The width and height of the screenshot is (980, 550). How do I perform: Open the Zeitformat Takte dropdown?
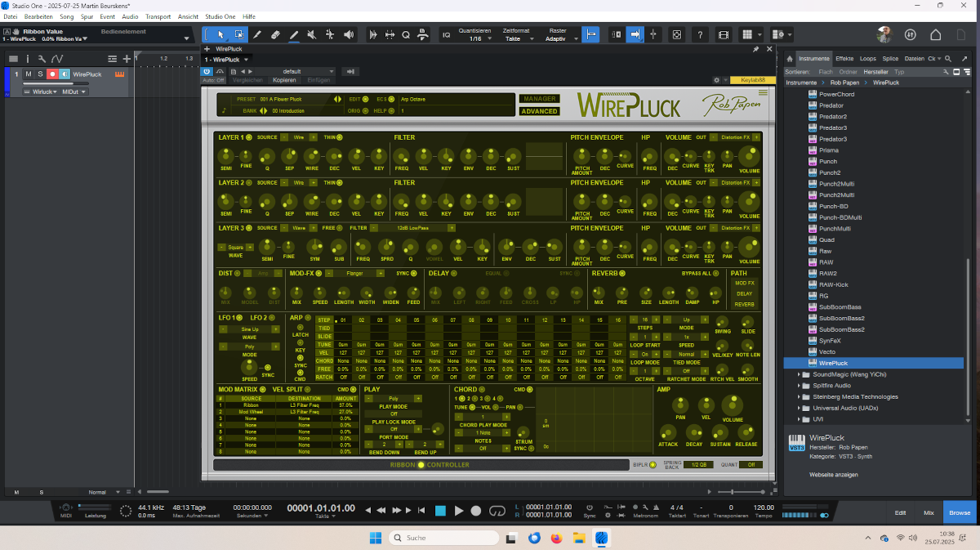tap(519, 38)
